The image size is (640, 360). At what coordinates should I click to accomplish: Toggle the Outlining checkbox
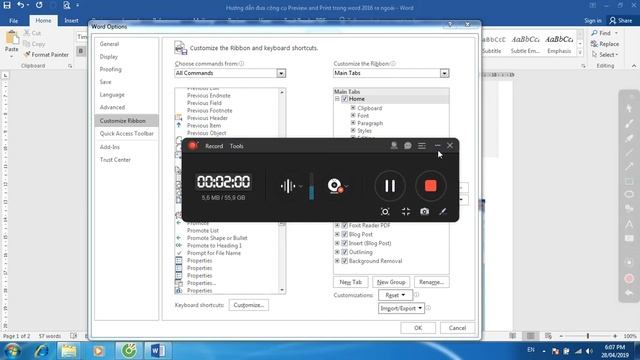pos(344,252)
